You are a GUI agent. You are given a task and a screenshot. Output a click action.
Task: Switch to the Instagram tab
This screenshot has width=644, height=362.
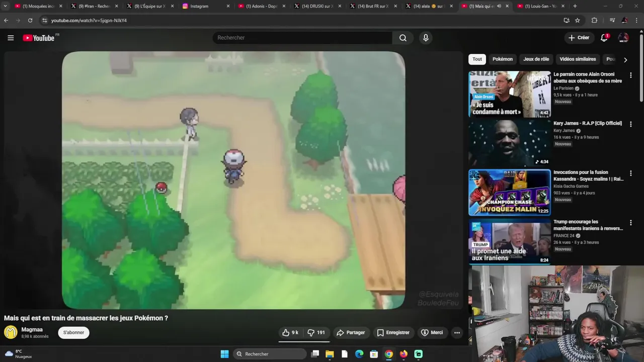pos(206,6)
